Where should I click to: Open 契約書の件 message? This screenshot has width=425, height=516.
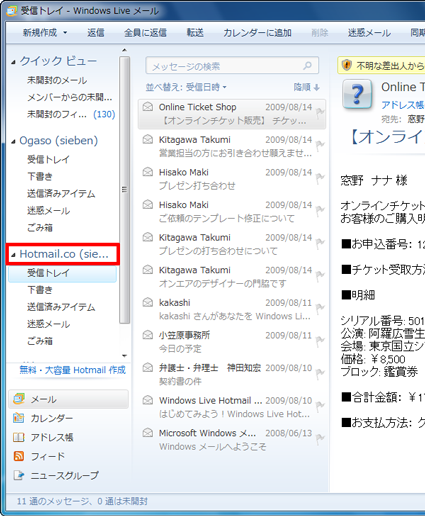tap(232, 374)
